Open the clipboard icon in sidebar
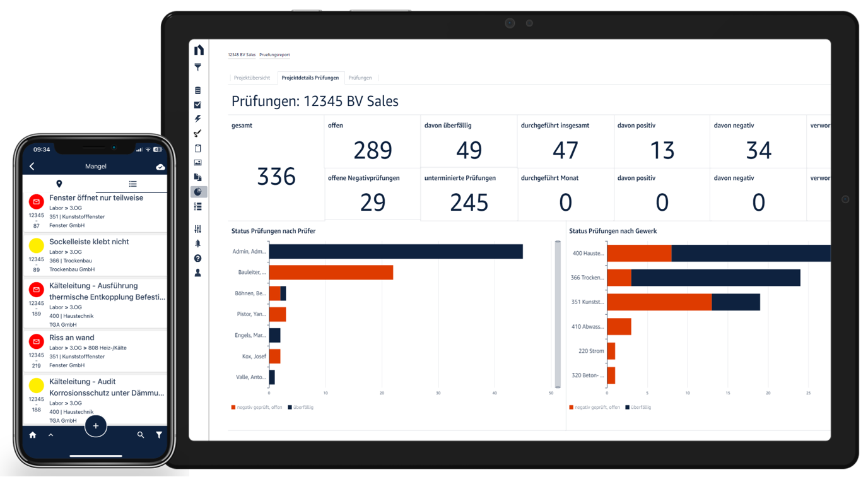The width and height of the screenshot is (868, 477). [198, 148]
